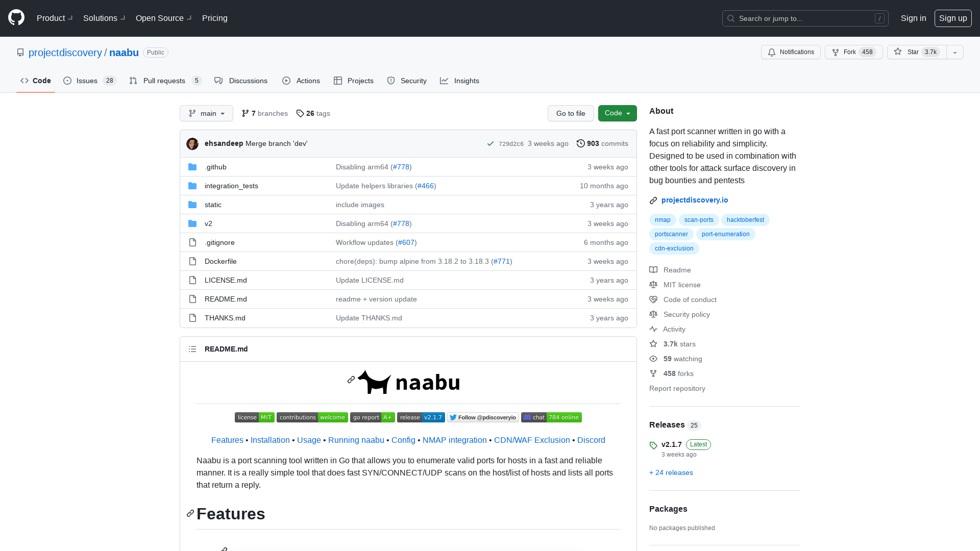Click the Insights graph icon
The image size is (980, 551).
tap(444, 81)
